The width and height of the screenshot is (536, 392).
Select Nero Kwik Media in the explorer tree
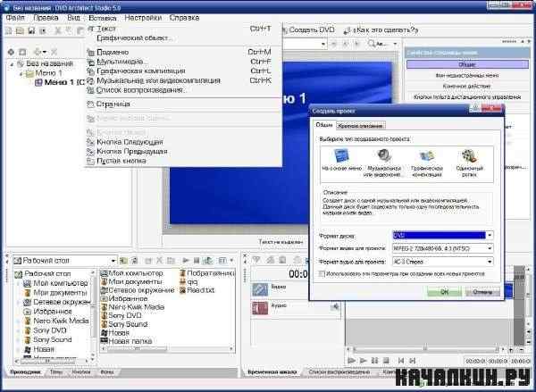[x=61, y=321]
